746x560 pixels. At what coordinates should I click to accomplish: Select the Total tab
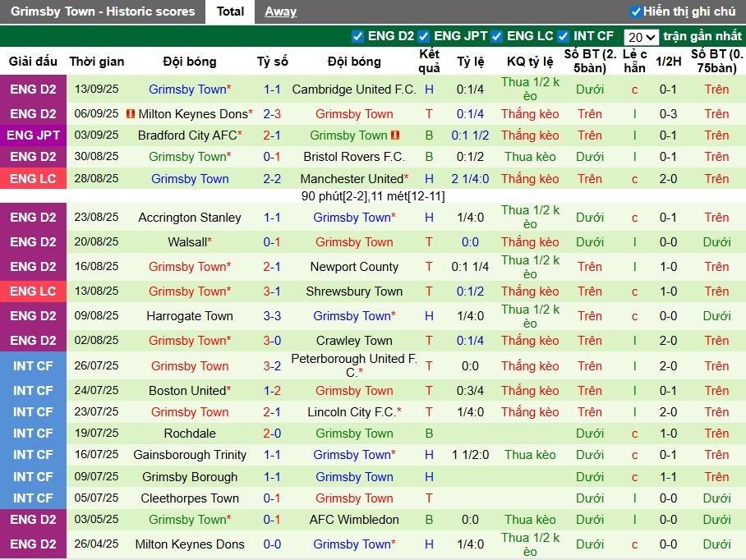pos(230,11)
